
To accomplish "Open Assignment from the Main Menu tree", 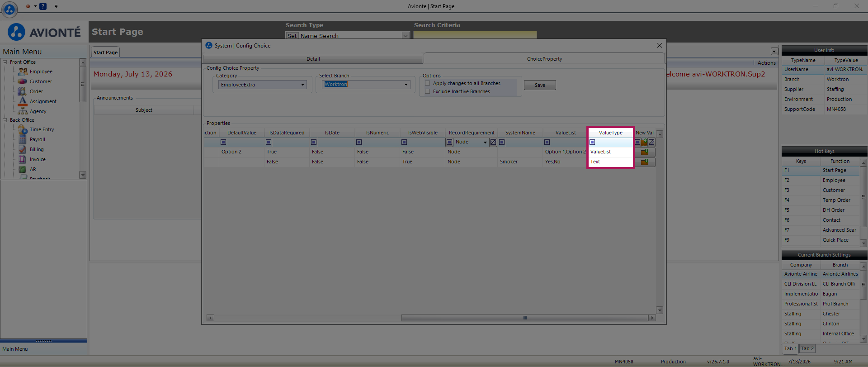I will [43, 101].
